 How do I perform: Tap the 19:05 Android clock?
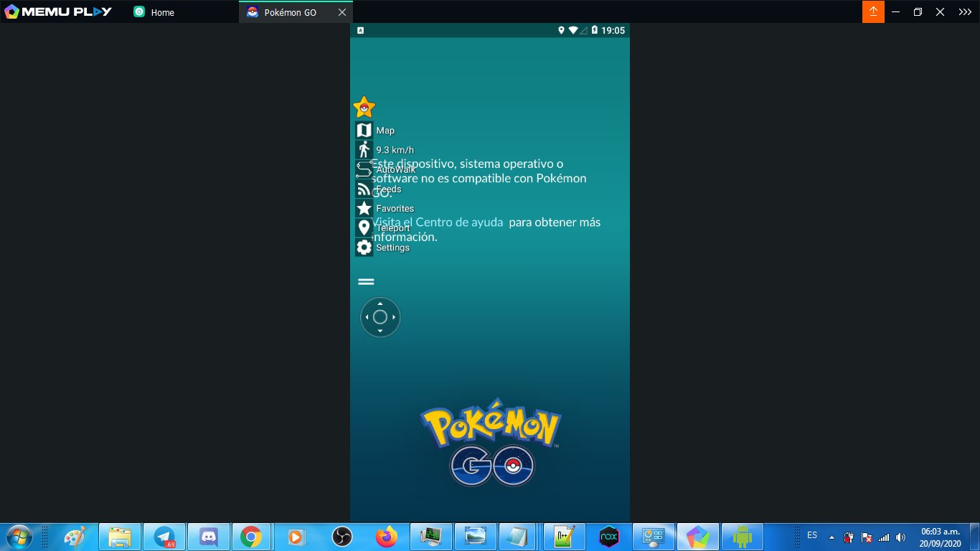[613, 31]
